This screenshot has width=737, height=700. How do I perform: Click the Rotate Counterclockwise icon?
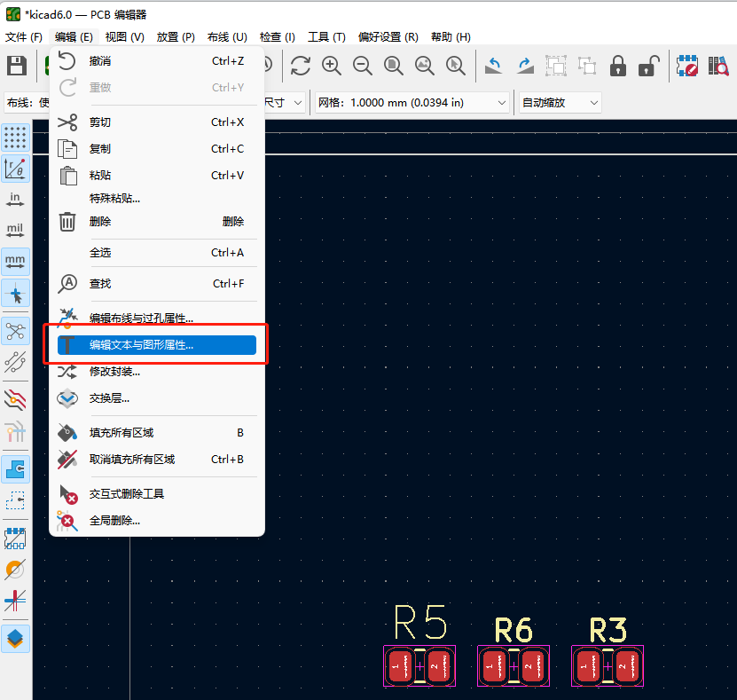coord(493,66)
